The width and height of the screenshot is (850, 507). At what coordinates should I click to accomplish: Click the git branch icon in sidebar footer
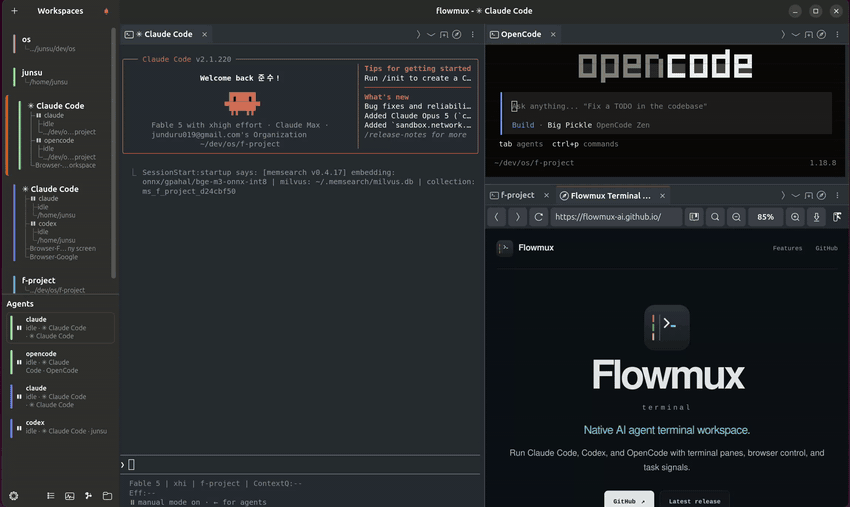(88, 496)
